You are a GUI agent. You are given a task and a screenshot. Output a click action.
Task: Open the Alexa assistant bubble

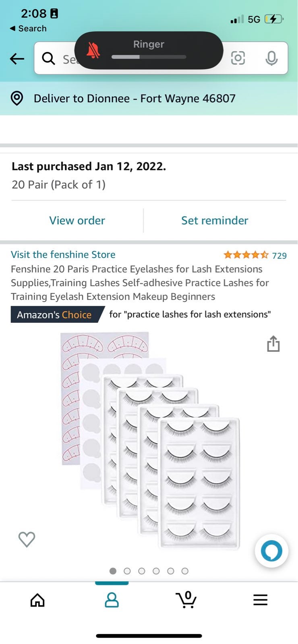pos(271,551)
